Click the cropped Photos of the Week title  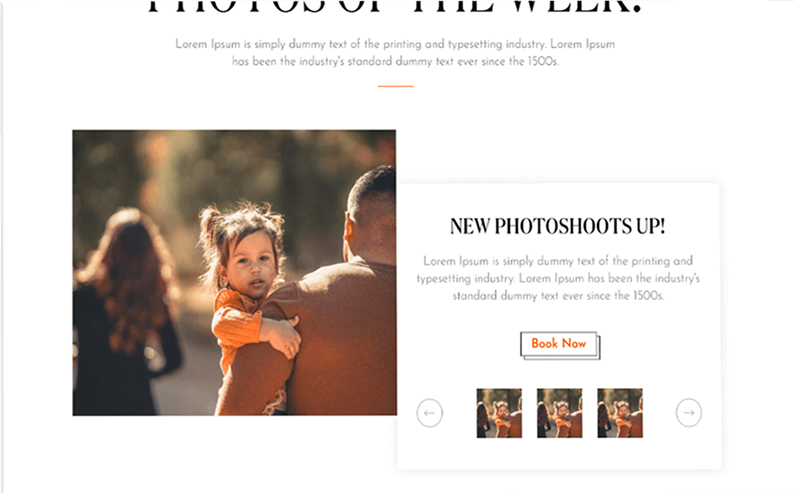pos(395,7)
